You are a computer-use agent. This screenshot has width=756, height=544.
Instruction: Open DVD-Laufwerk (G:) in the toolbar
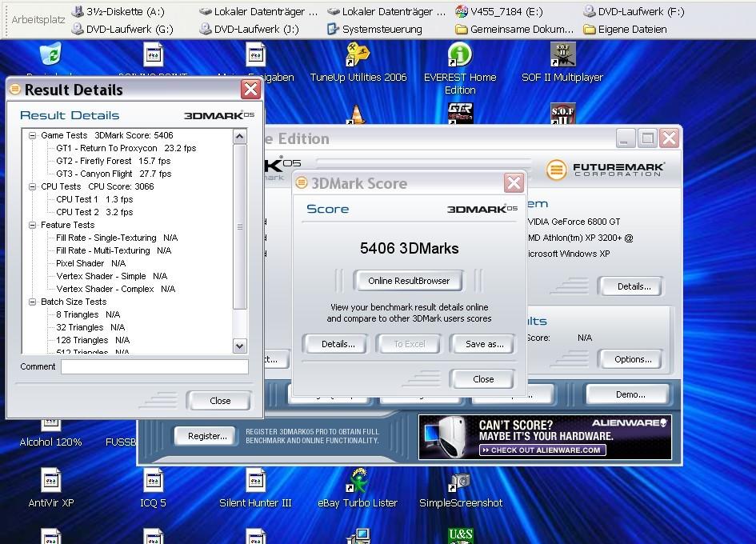click(x=122, y=30)
